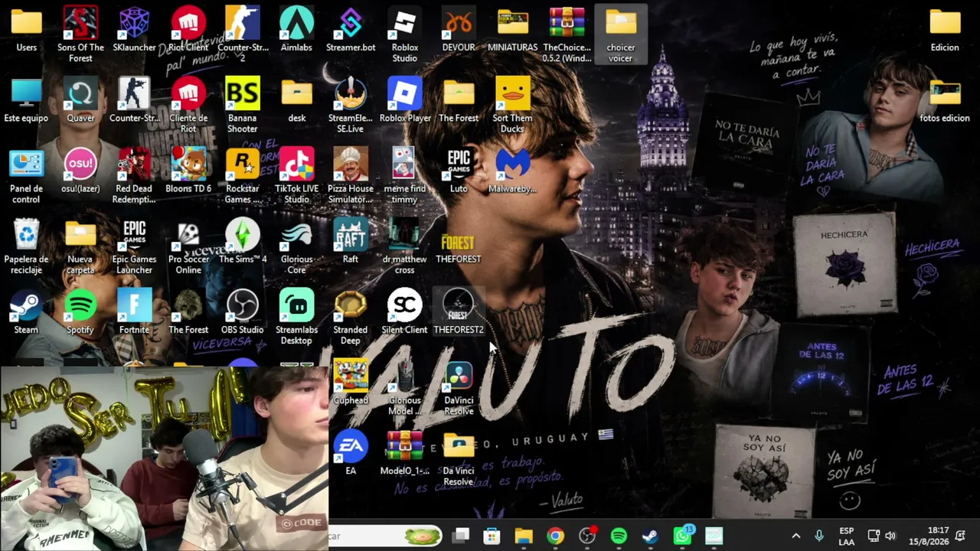The image size is (980, 551).
Task: Select the meme find timmy file
Action: 404,175
